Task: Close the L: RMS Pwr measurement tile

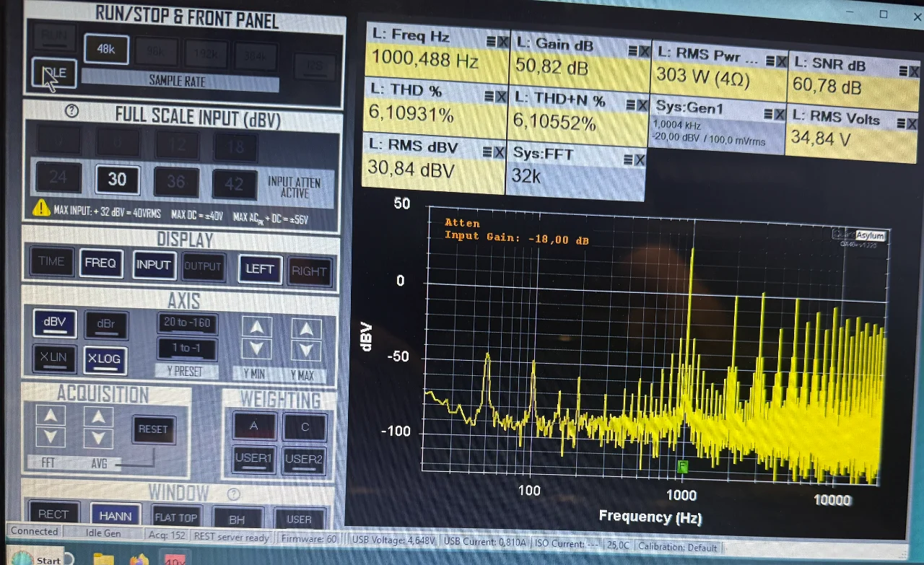Action: [780, 61]
